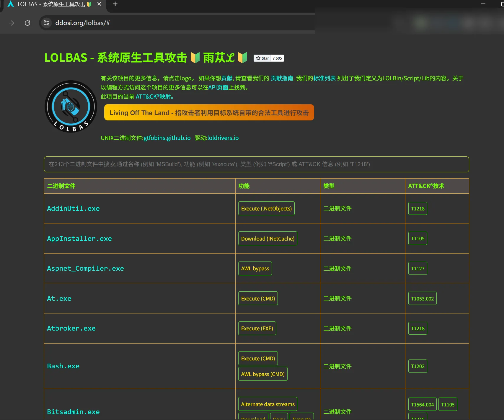
Task: Focus the binary search input field
Action: [256, 164]
